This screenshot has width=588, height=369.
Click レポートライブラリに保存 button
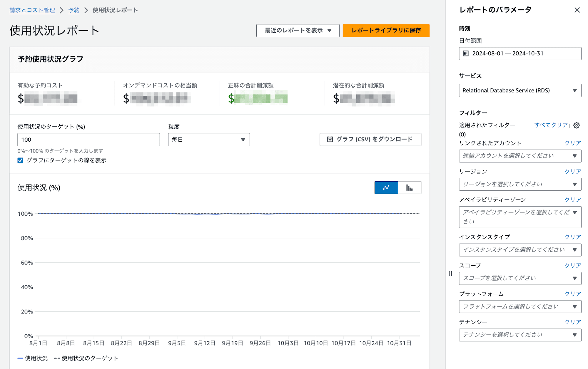pyautogui.click(x=386, y=31)
